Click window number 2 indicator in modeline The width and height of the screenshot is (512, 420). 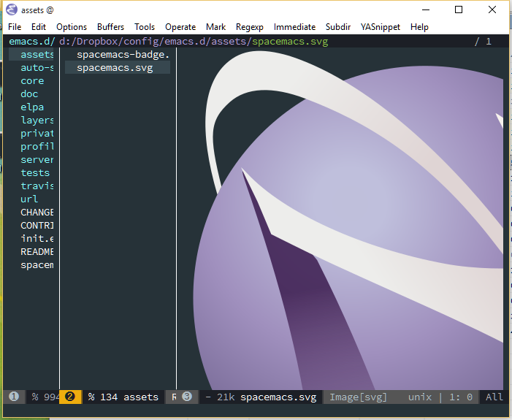(70, 397)
